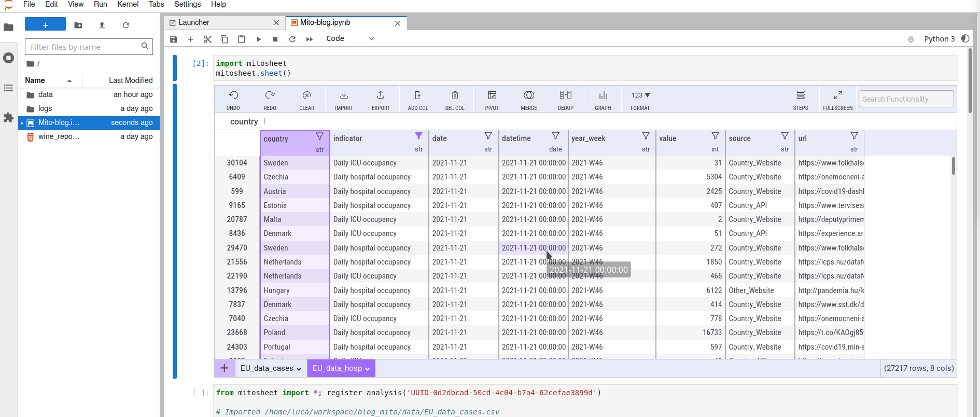Open the File menu
Image resolution: width=980 pixels, height=417 pixels.
tap(29, 4)
